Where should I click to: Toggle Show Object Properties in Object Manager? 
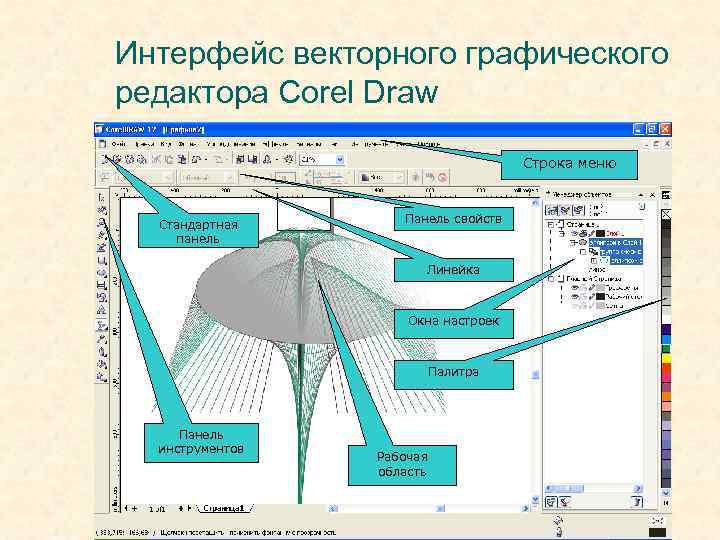pyautogui.click(x=551, y=210)
